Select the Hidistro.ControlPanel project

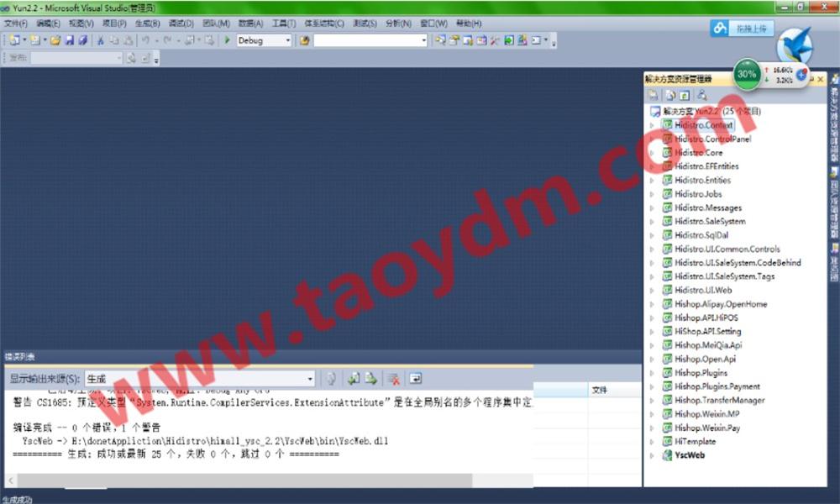coord(712,139)
